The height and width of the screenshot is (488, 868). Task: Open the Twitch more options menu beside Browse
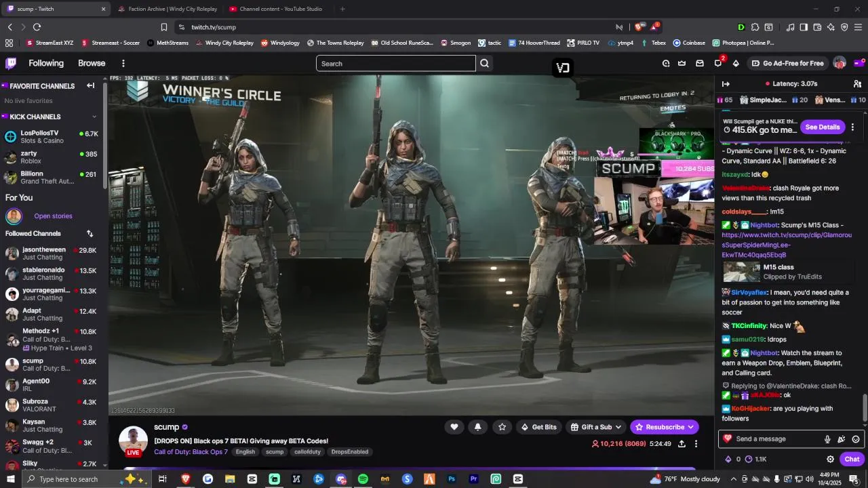pyautogui.click(x=123, y=63)
